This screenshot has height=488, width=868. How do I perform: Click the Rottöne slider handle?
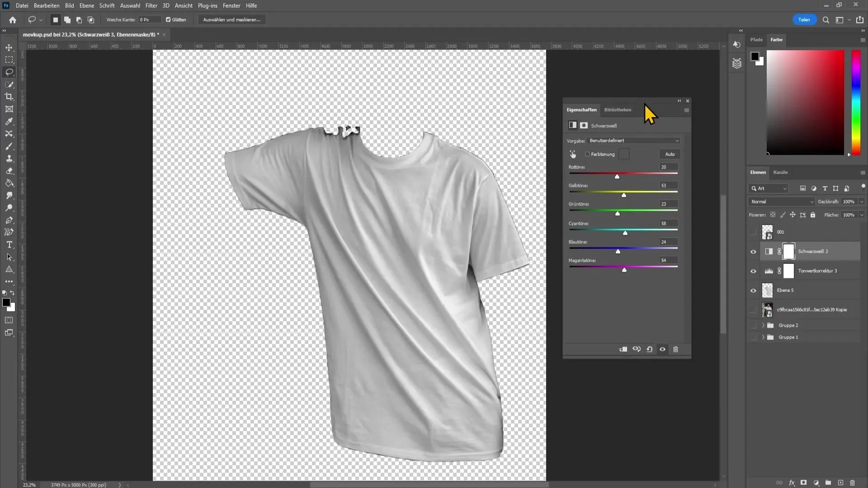pos(617,177)
